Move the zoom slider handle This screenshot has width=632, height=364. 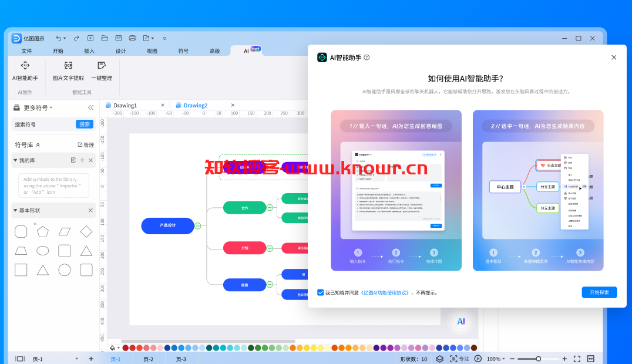(x=538, y=359)
